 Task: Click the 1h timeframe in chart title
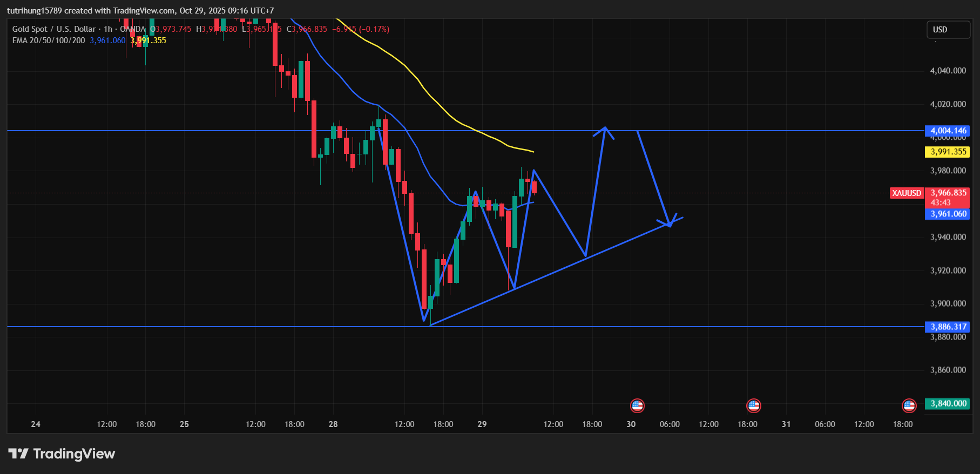pos(108,29)
